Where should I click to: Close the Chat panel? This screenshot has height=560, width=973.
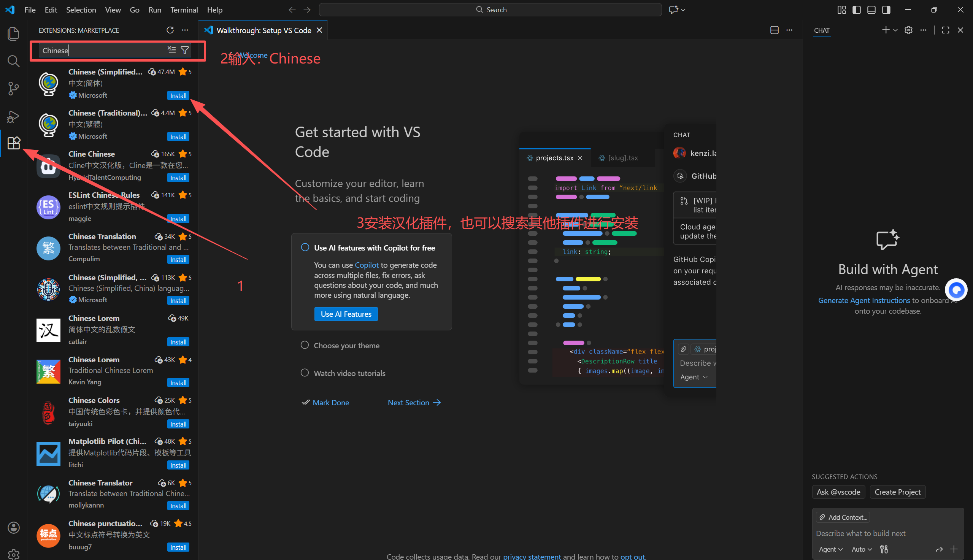(x=960, y=30)
